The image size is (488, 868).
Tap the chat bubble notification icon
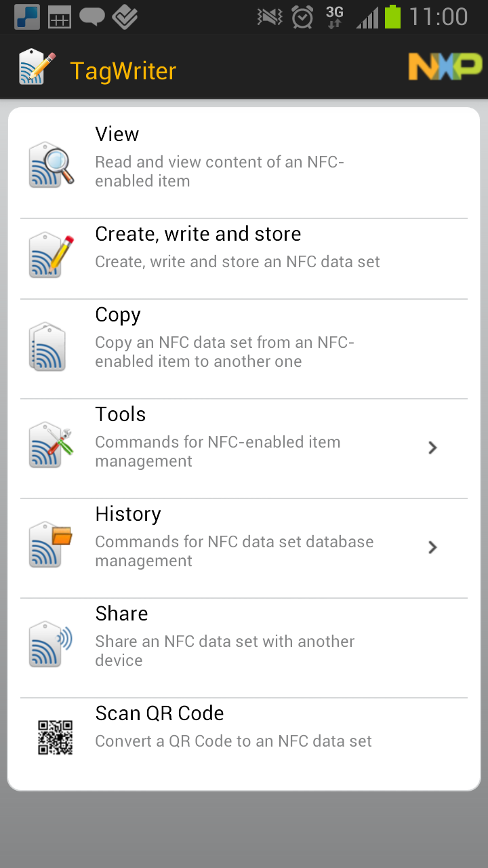(x=91, y=16)
